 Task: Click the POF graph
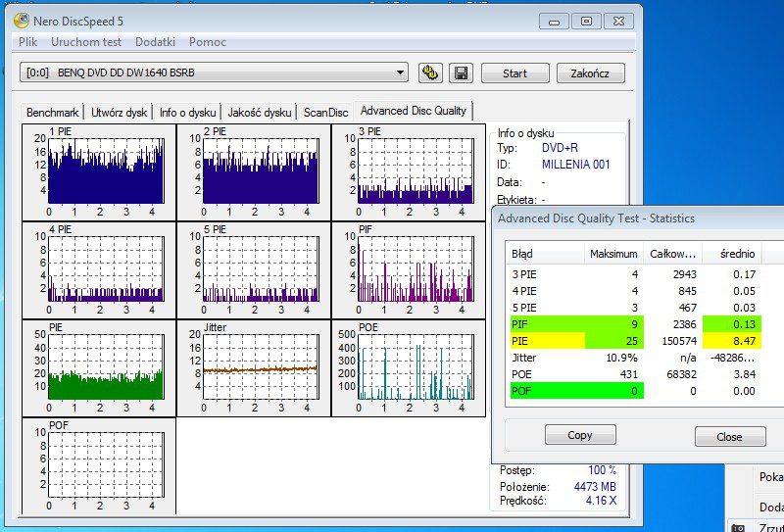click(99, 466)
